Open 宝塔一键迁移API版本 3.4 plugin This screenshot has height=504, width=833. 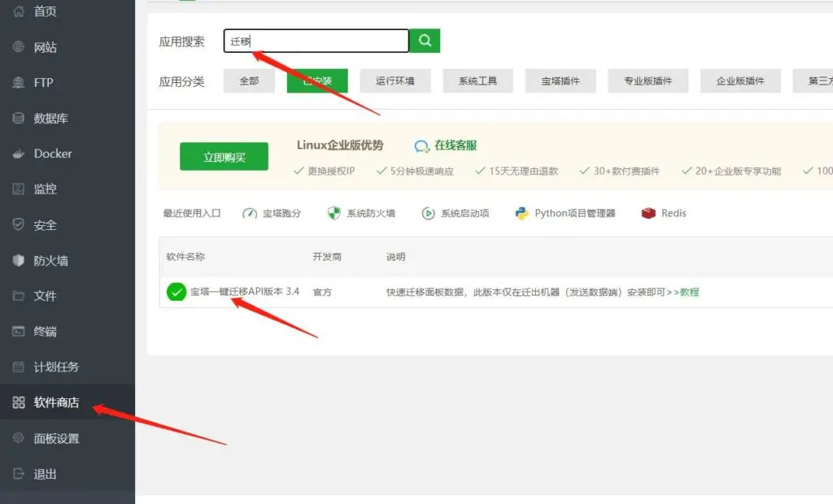pos(244,292)
